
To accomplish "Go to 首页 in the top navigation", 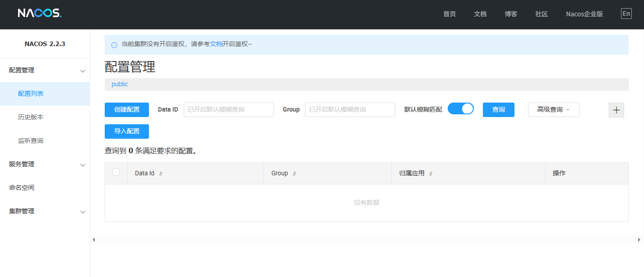I will [x=449, y=14].
